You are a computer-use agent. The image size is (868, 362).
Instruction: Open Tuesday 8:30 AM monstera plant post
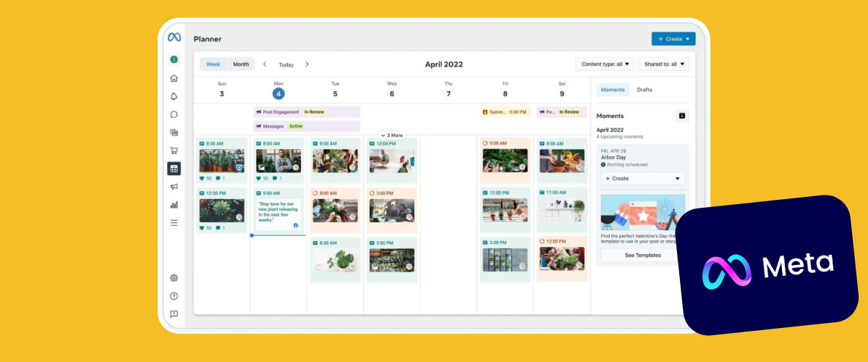click(336, 261)
